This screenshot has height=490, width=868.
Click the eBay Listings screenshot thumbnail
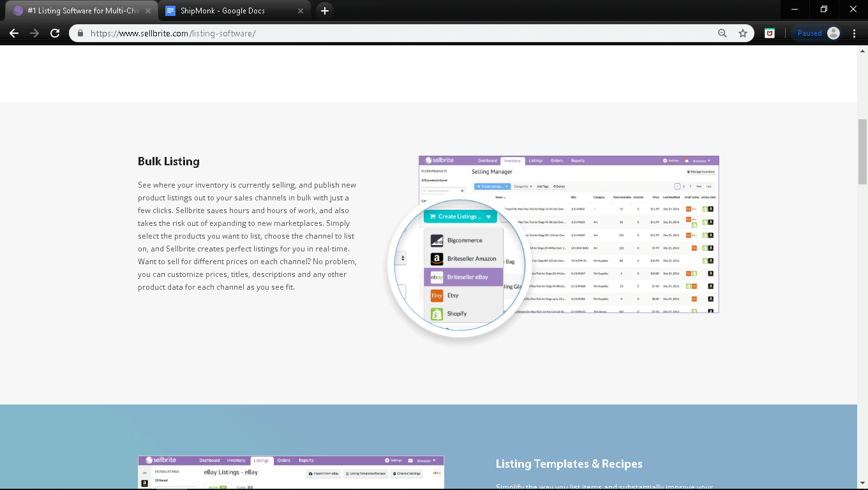[290, 472]
